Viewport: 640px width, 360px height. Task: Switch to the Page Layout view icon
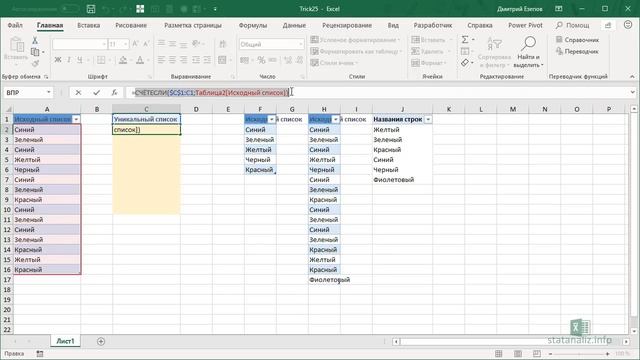(518, 353)
